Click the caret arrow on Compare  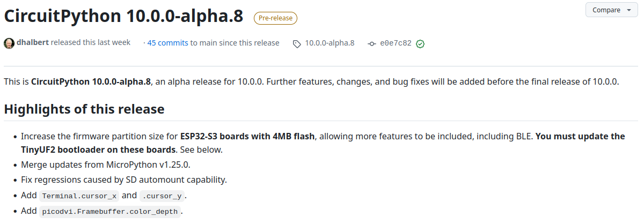coord(628,10)
